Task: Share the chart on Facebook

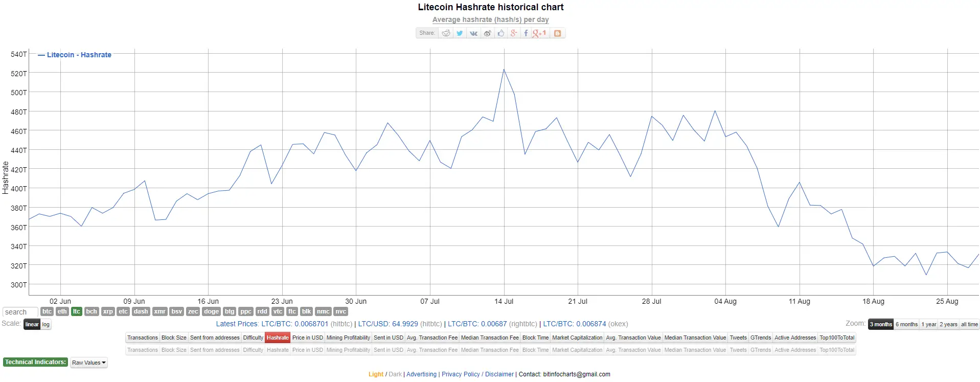Action: pos(526,33)
